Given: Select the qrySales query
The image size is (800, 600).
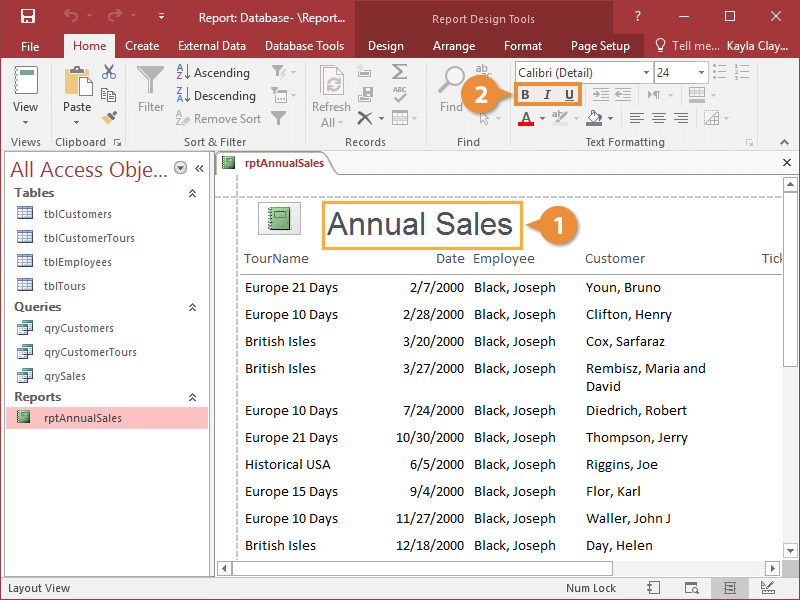Looking at the screenshot, I should tap(64, 376).
